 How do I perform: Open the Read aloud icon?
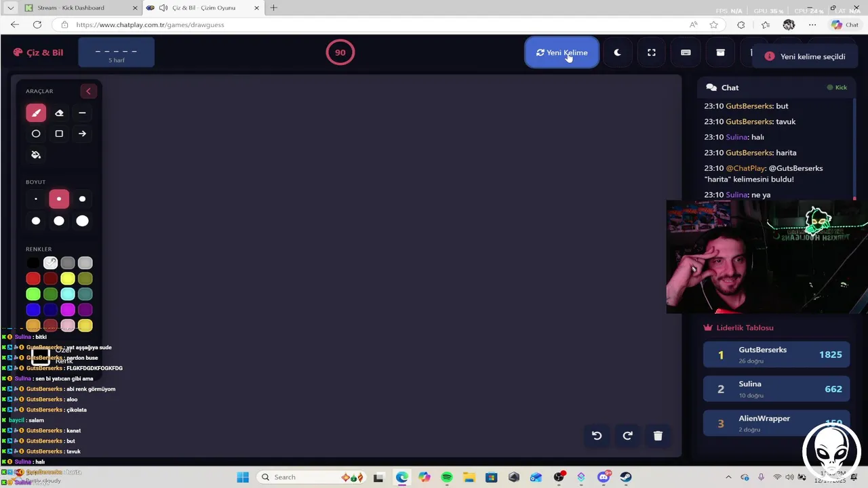pyautogui.click(x=693, y=24)
